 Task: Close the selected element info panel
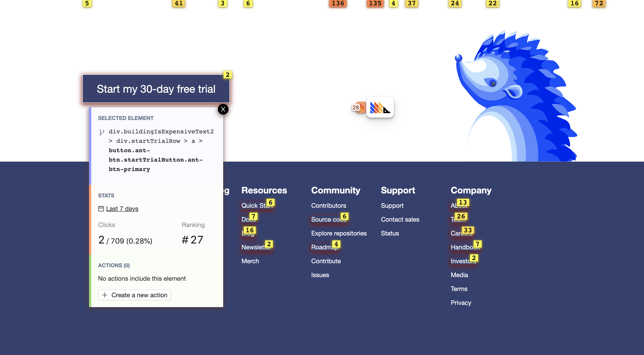tap(223, 109)
